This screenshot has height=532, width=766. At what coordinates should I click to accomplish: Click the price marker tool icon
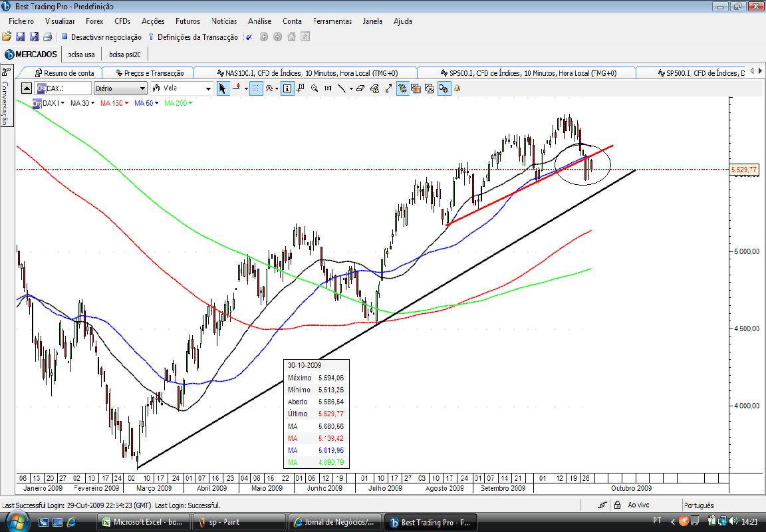coord(237,88)
